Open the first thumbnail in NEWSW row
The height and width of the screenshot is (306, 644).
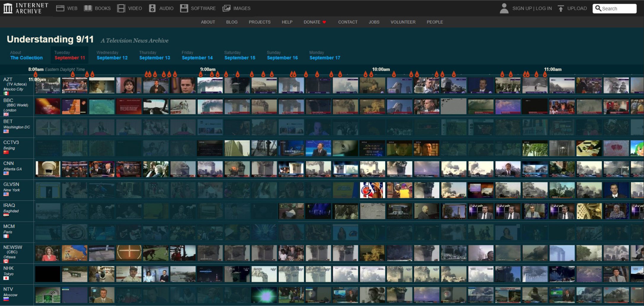tap(48, 253)
